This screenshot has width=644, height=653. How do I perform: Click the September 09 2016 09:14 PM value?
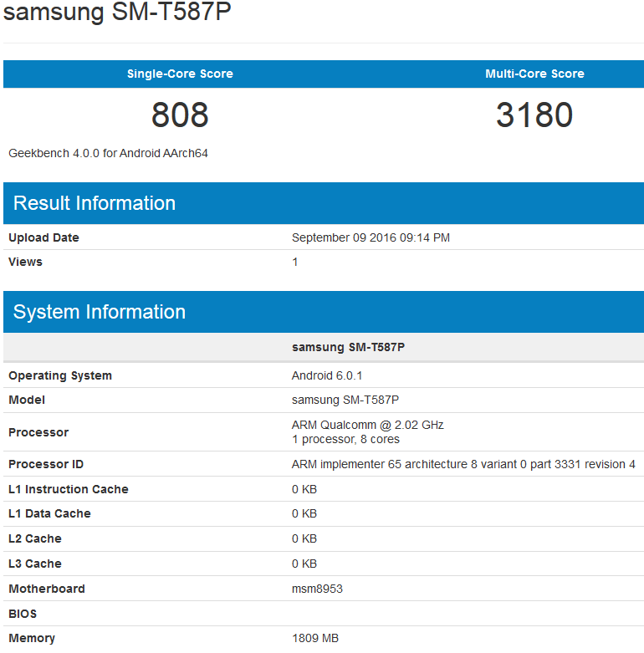(371, 237)
